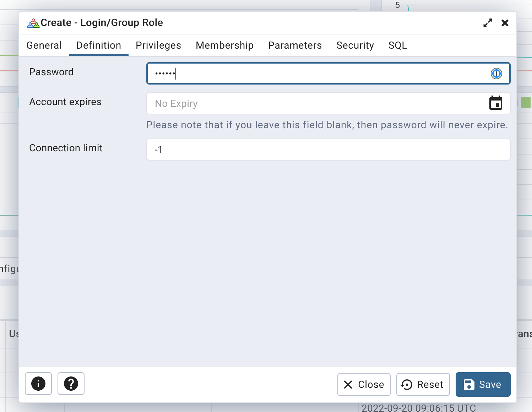Click the info icon button

tap(38, 384)
